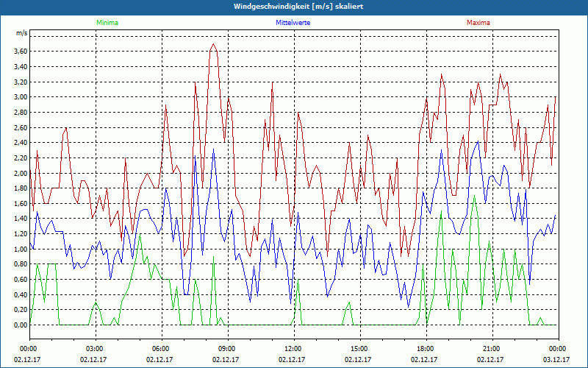This screenshot has height=368, width=588.
Task: Click the 06:00 time axis label
Action: click(161, 349)
